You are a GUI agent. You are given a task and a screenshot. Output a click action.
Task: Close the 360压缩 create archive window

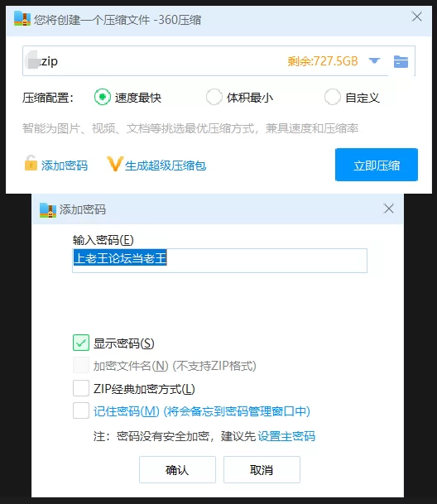click(x=417, y=17)
